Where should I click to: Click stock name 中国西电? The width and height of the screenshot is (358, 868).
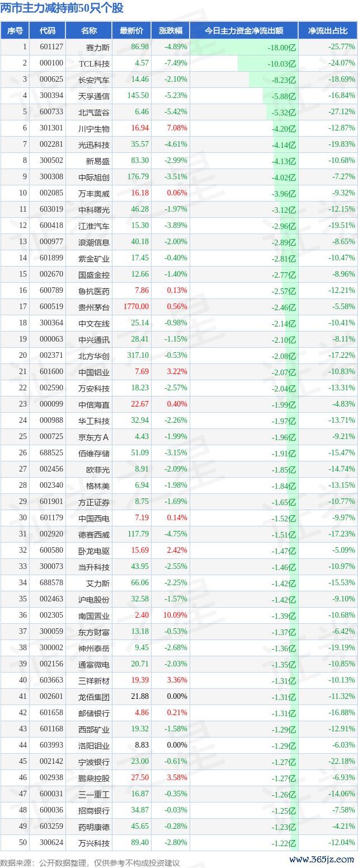click(x=94, y=518)
